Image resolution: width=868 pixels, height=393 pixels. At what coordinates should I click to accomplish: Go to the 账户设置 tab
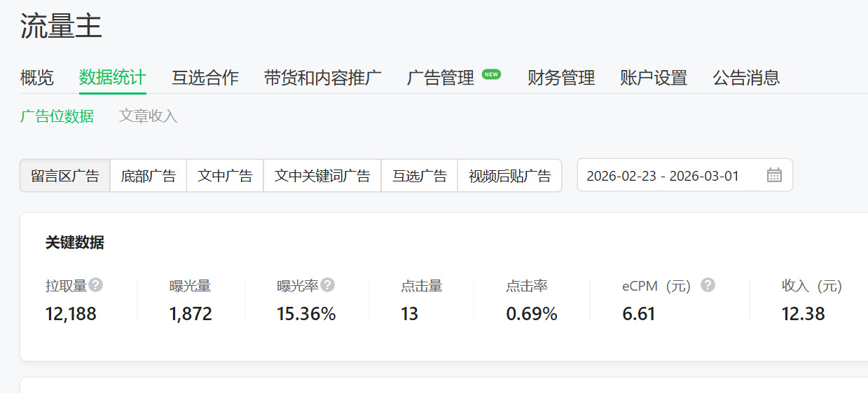point(654,78)
